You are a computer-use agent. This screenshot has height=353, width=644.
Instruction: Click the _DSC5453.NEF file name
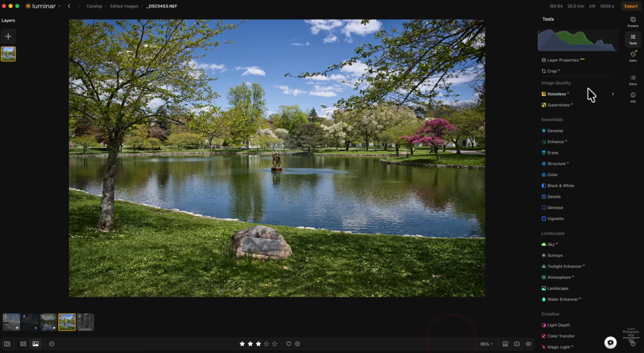coord(161,6)
